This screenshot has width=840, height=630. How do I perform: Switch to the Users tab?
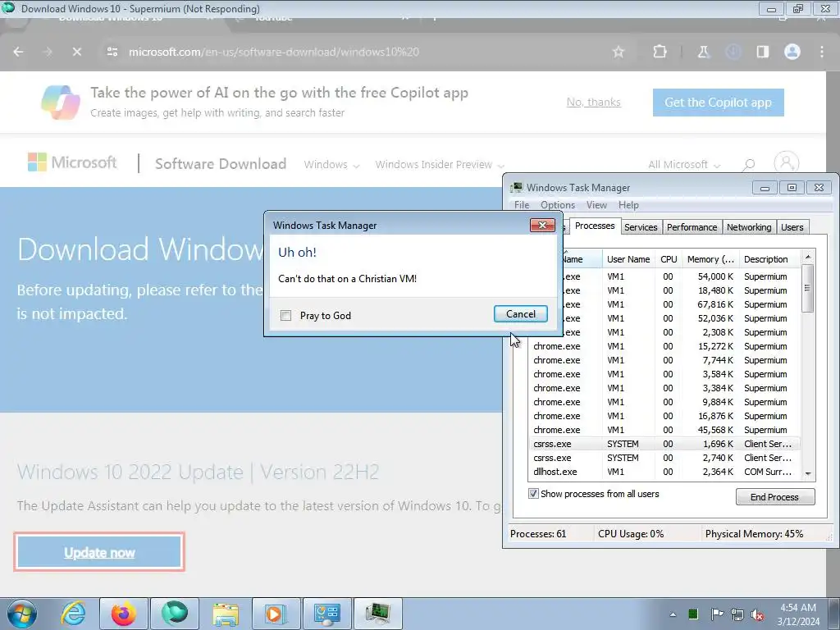792,227
